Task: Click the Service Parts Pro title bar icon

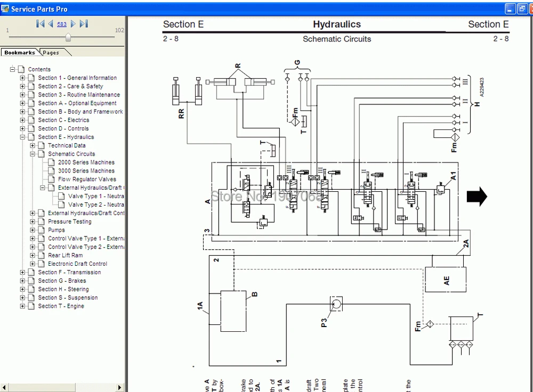Action: tap(5, 9)
